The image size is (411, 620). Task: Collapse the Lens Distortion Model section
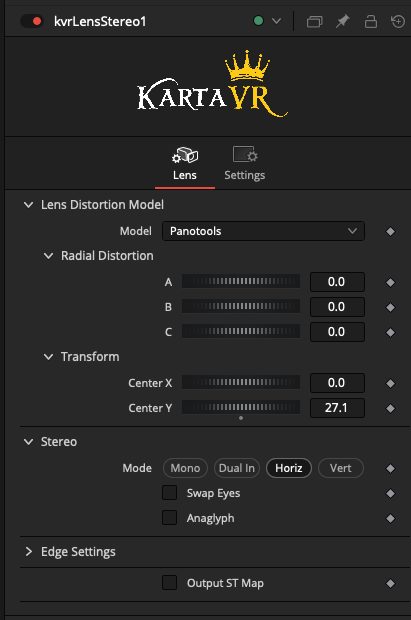point(28,205)
